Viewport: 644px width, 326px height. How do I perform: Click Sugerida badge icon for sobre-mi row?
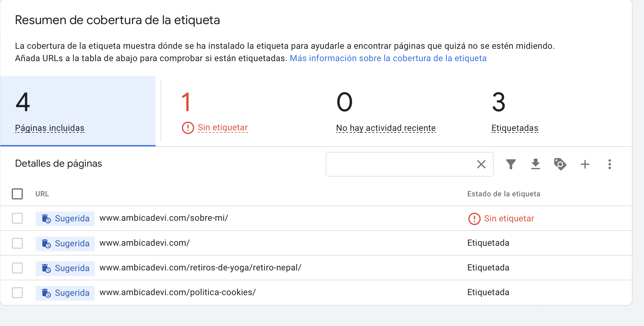coord(46,219)
